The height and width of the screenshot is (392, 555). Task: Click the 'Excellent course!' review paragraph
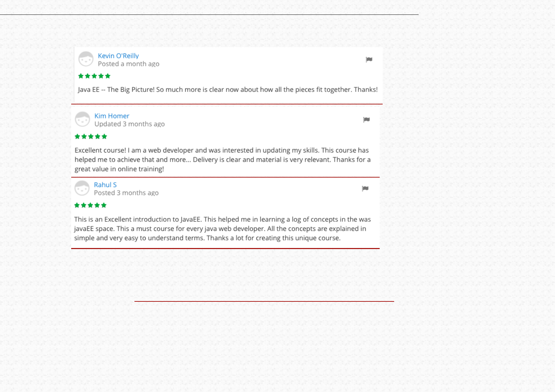(x=222, y=159)
